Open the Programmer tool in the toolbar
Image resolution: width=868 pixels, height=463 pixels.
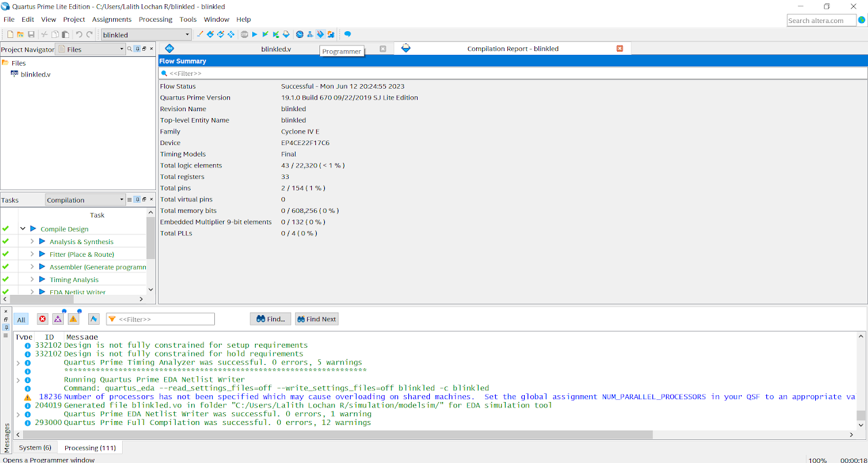click(321, 35)
